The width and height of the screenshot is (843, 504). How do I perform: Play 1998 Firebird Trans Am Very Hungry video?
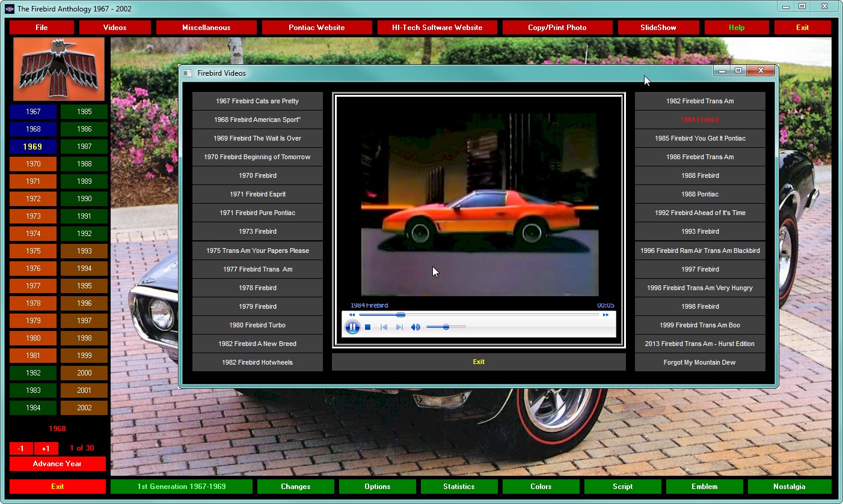(x=700, y=288)
